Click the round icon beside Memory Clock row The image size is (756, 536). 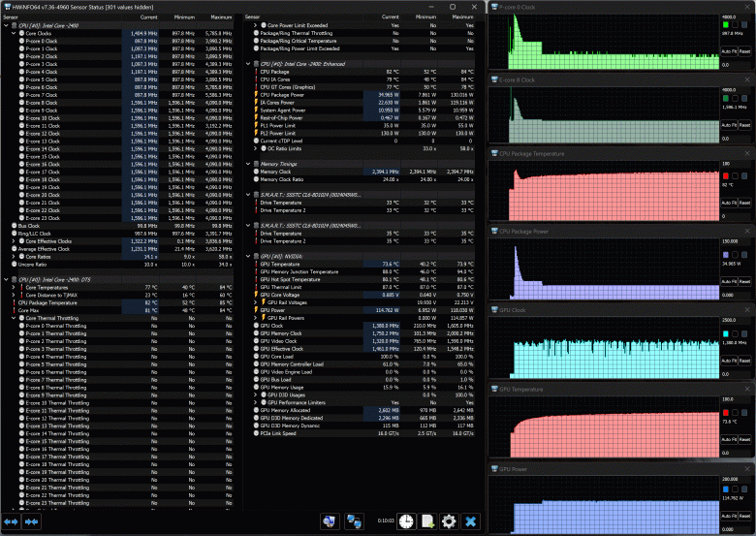click(x=256, y=172)
